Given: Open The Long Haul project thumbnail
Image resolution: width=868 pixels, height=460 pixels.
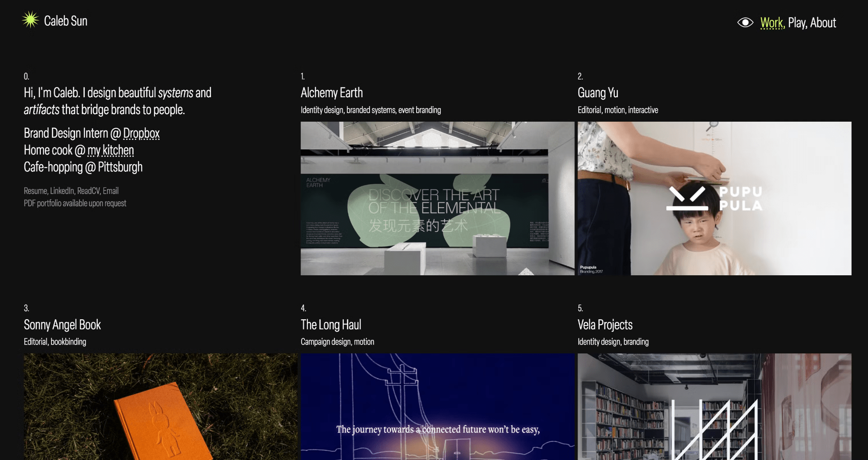Looking at the screenshot, I should coord(438,407).
